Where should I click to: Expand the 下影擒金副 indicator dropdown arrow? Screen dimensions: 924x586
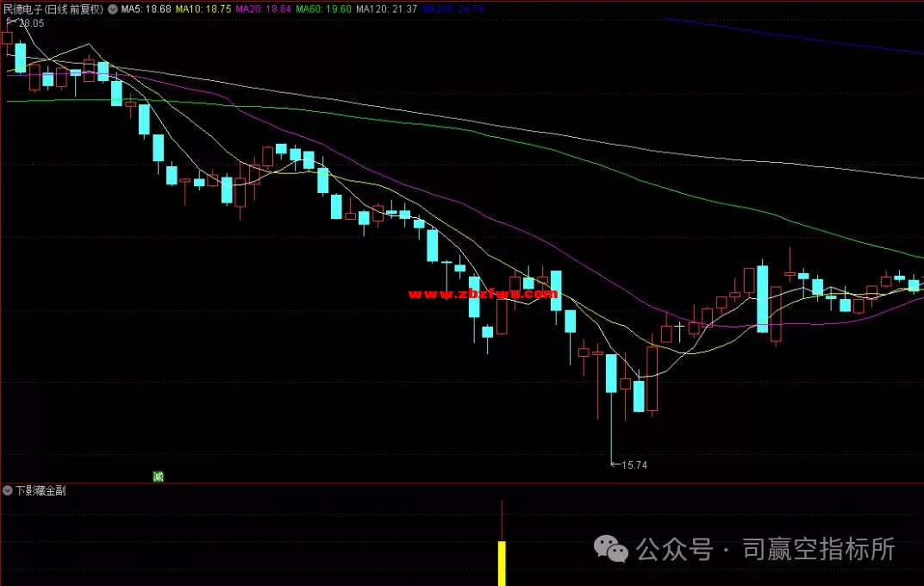8,490
